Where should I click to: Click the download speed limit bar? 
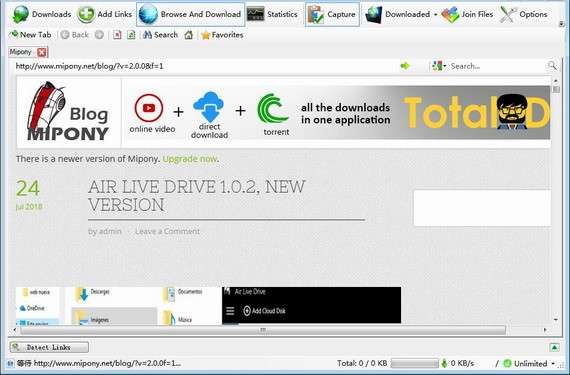tap(414, 363)
